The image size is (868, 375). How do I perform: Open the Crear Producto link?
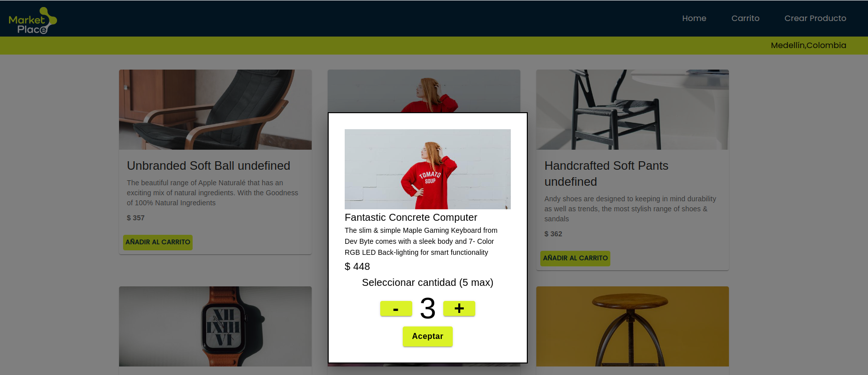pyautogui.click(x=815, y=19)
